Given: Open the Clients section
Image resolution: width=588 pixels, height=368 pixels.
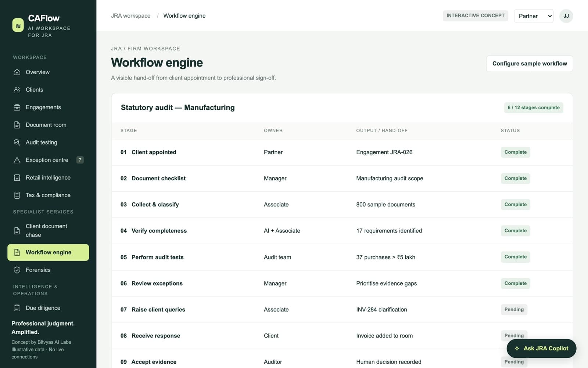Looking at the screenshot, I should (x=48, y=90).
